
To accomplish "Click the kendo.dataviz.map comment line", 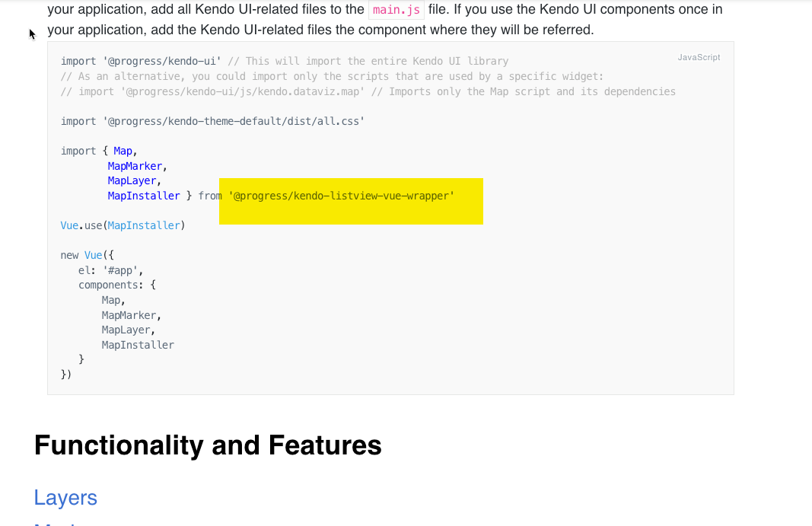I will (x=368, y=91).
